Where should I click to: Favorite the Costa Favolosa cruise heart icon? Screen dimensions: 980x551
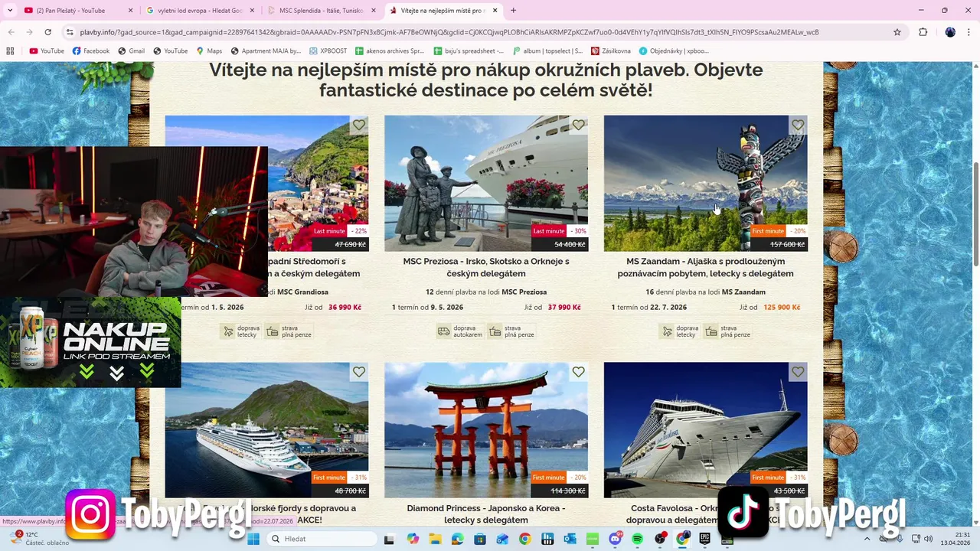(x=798, y=372)
